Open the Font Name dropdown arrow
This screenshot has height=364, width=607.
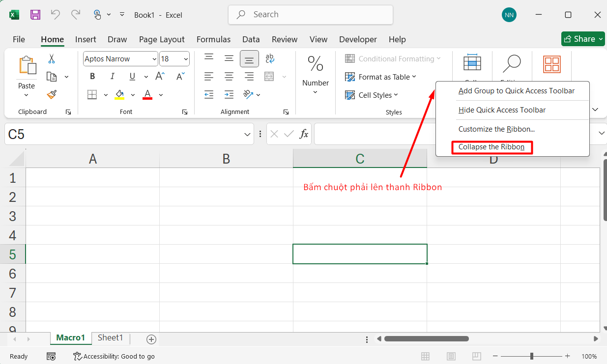[x=154, y=58]
